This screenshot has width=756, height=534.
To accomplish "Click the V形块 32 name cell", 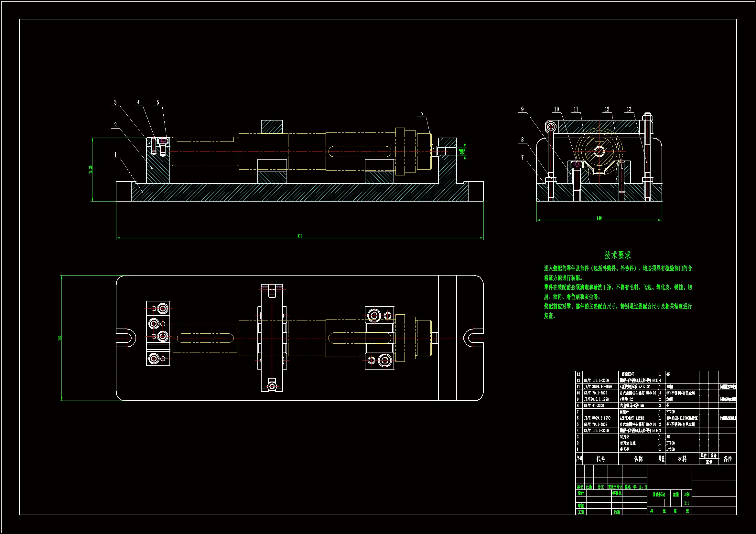I will click(x=626, y=399).
